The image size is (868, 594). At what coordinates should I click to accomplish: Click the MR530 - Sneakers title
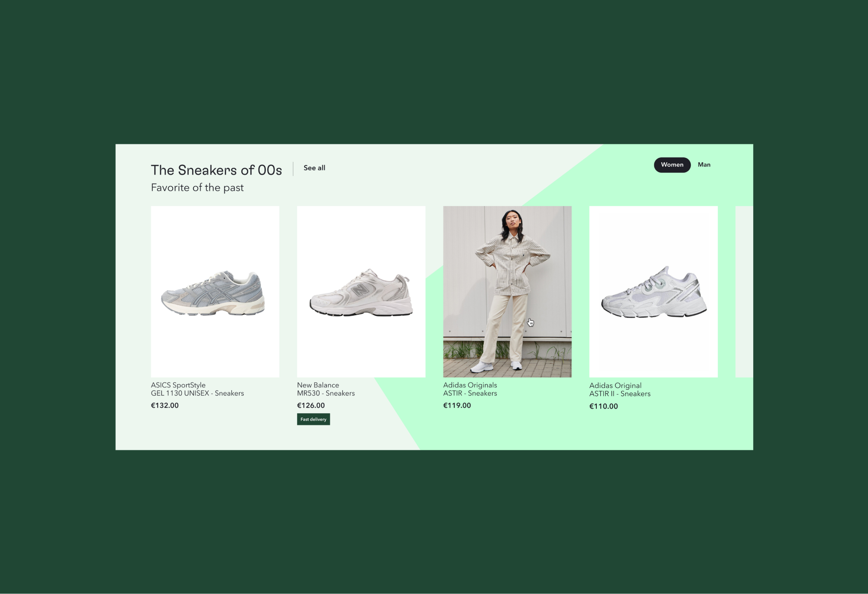click(x=326, y=393)
